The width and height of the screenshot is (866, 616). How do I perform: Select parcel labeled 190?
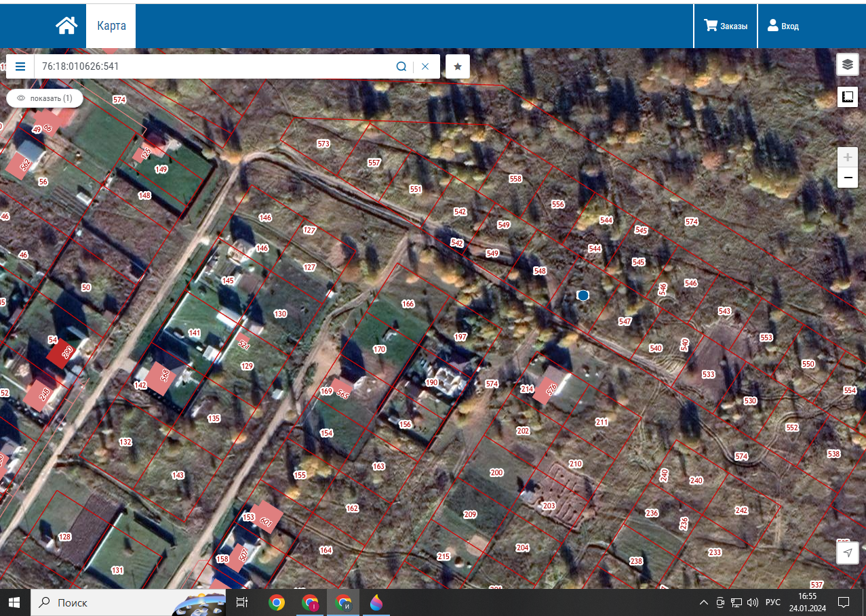pos(432,383)
